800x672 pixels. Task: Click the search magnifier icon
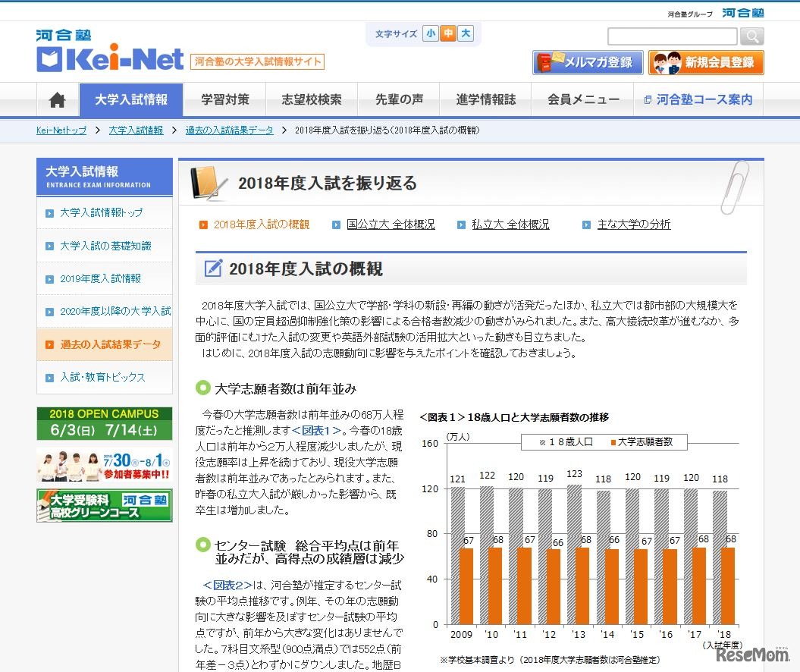[x=751, y=36]
